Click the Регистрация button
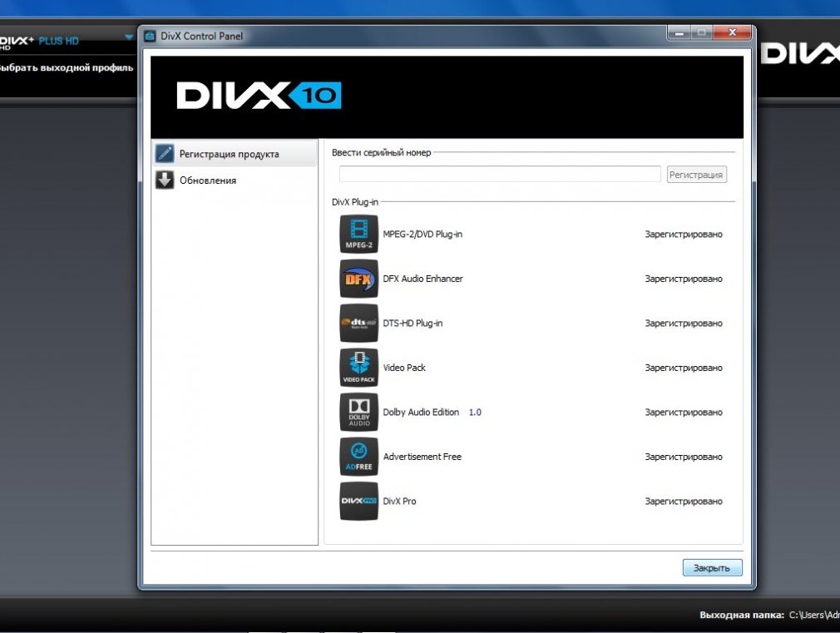840x633 pixels. (696, 174)
